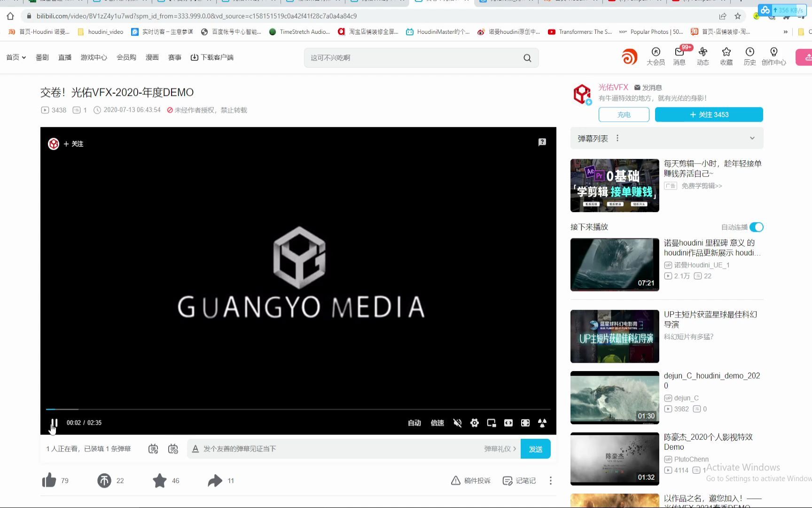Screen dimensions: 812x508
Task: Enter web fullscreen mode icon
Action: [x=525, y=423]
